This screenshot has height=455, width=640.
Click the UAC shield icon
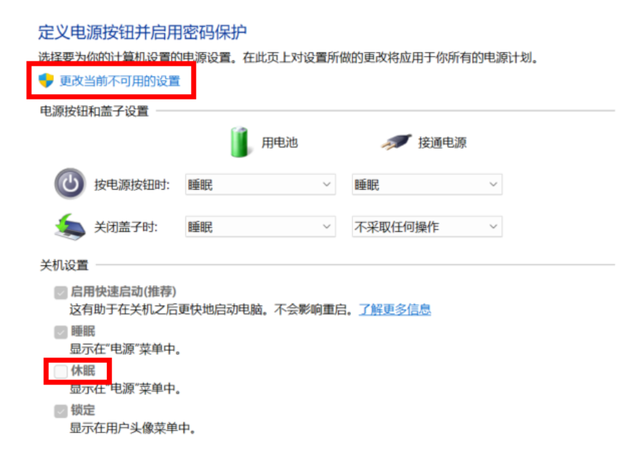point(46,80)
